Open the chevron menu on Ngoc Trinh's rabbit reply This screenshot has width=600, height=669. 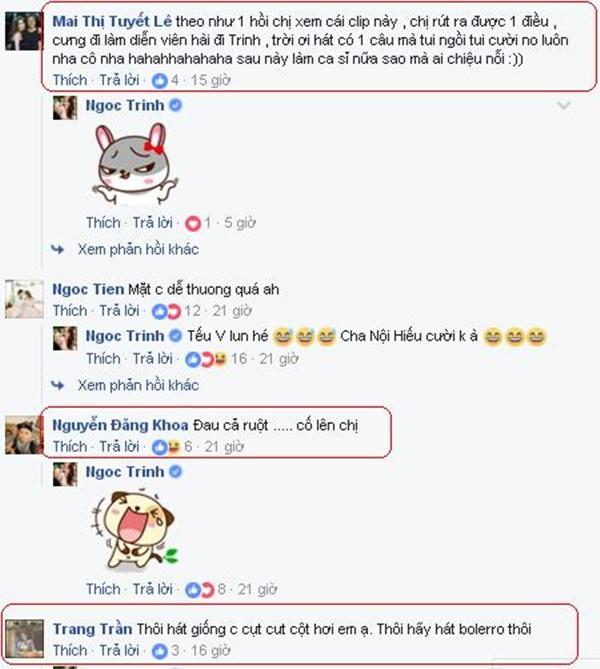point(564,105)
